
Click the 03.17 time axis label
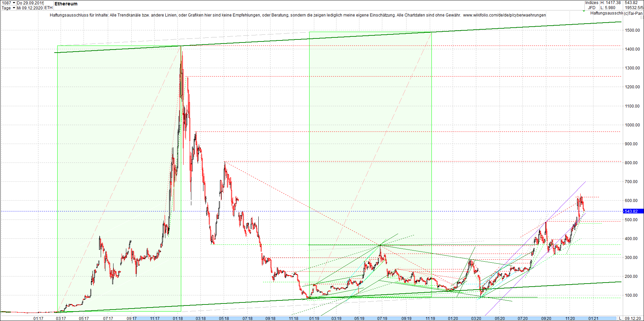pyautogui.click(x=61, y=319)
